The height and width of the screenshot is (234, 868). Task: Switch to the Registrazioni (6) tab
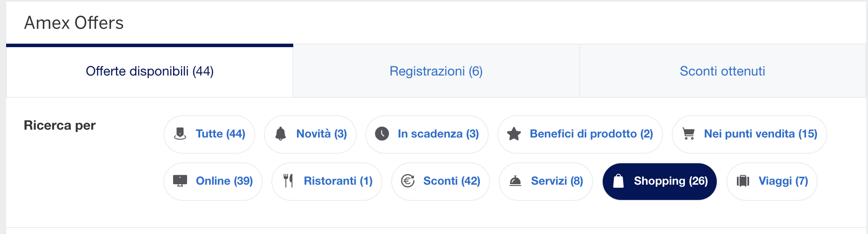point(436,71)
